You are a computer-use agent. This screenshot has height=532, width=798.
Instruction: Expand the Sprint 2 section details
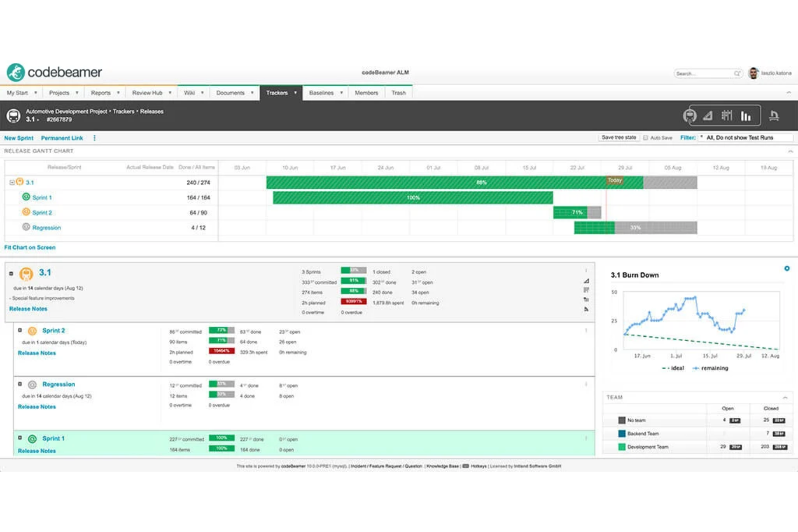coord(20,330)
